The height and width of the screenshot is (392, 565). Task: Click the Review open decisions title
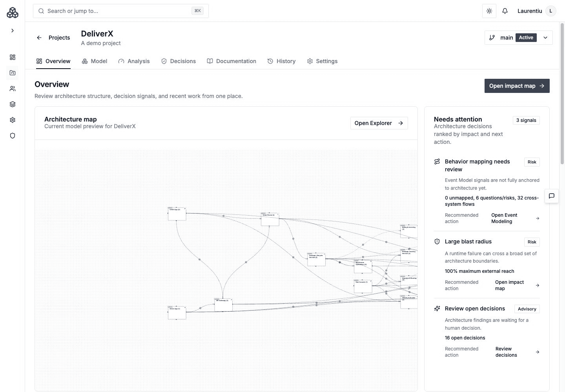[x=475, y=309]
